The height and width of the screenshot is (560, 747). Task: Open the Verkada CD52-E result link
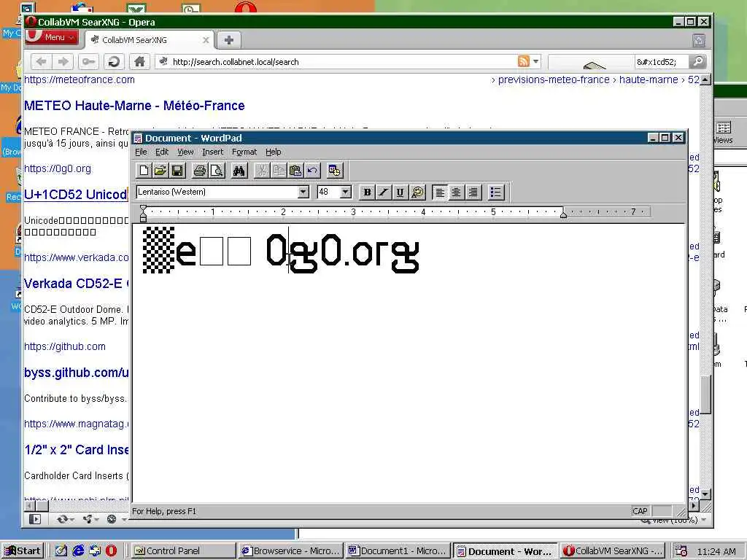[76, 284]
